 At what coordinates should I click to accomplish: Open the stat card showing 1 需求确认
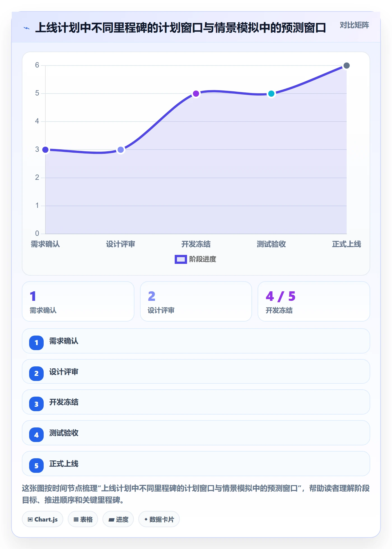point(78,301)
